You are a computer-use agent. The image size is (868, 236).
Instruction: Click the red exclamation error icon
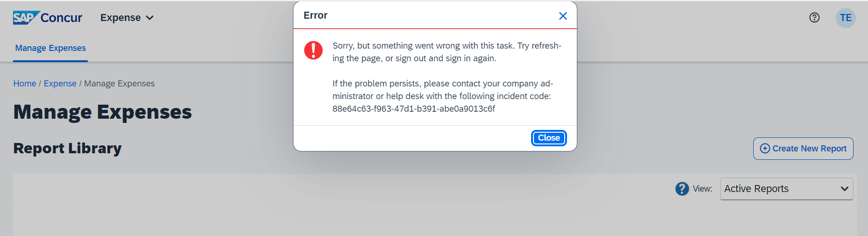pos(313,50)
